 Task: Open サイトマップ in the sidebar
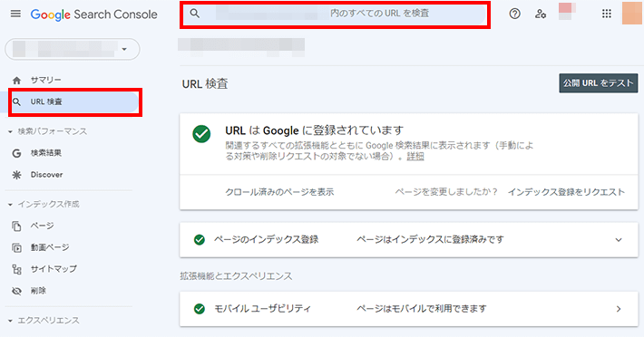coord(54,269)
